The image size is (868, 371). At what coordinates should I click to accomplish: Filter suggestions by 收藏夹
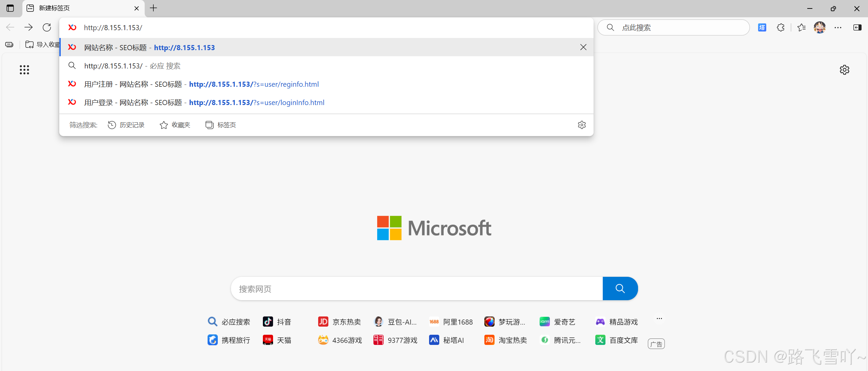pos(175,125)
